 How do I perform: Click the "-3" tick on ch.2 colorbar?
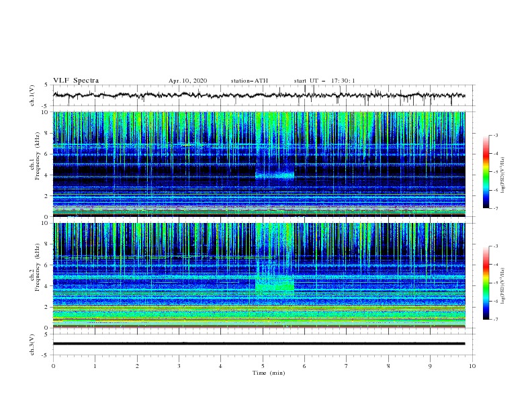point(495,246)
